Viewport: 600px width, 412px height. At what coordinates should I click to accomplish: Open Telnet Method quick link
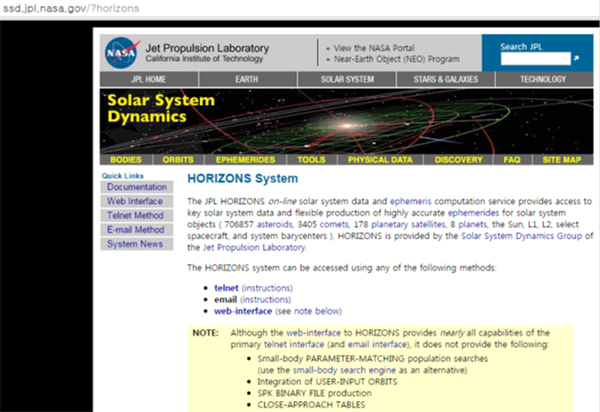(137, 215)
